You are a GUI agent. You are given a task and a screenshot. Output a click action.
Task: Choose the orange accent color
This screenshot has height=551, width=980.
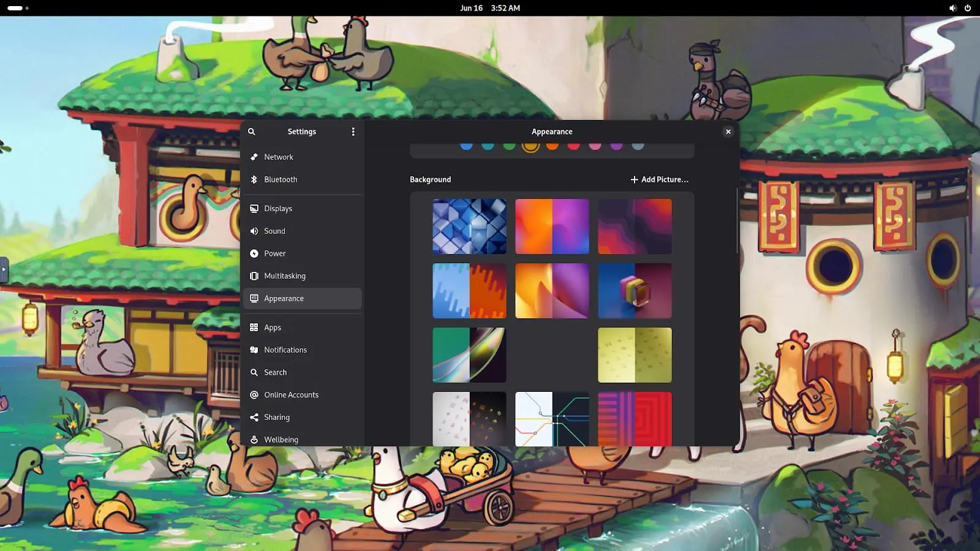pos(552,146)
